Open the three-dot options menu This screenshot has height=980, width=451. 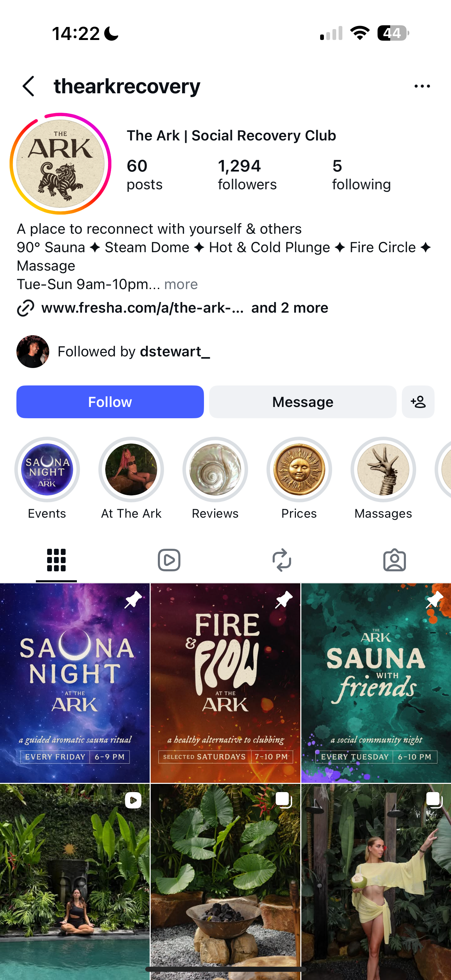[422, 86]
